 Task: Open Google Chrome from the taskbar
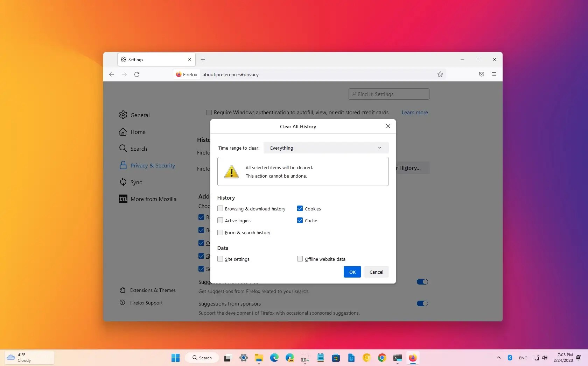(x=382, y=358)
